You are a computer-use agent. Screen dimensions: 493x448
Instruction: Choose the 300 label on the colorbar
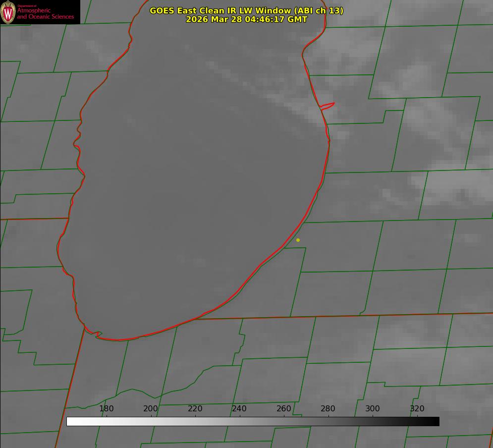pos(373,408)
